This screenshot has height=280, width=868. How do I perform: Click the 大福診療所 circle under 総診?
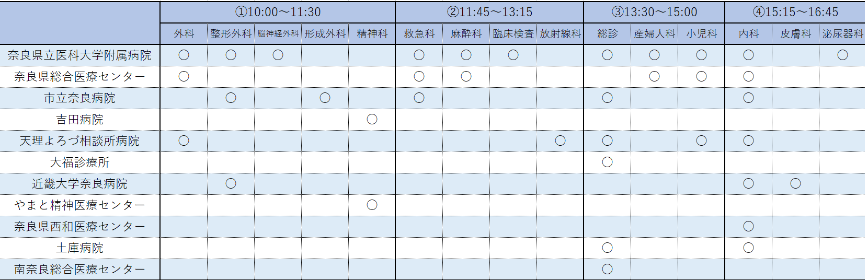click(607, 162)
